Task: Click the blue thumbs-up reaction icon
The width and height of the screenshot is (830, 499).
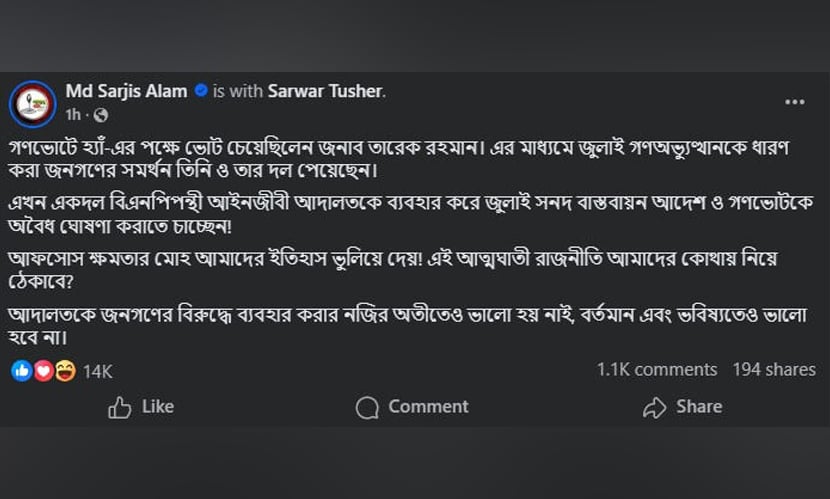Action: [x=21, y=370]
